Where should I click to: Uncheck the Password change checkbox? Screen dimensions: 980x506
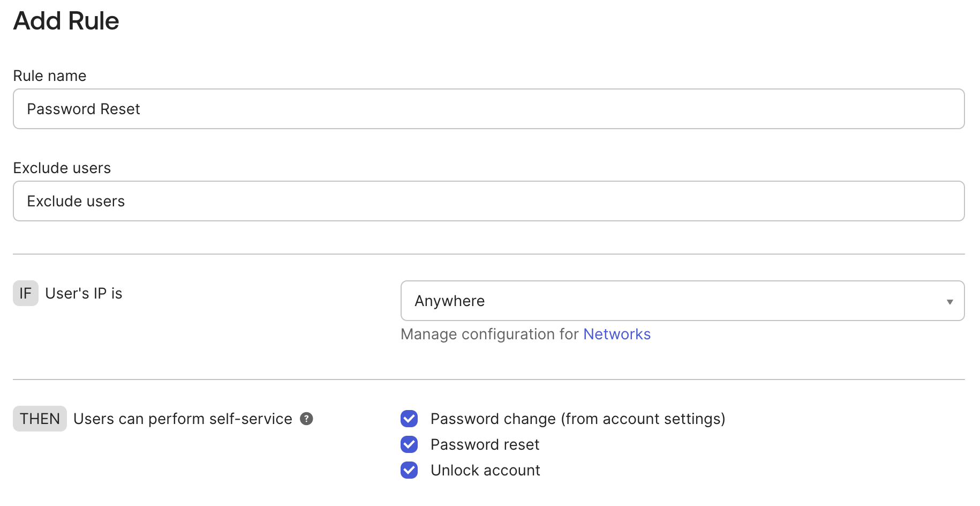pos(409,419)
